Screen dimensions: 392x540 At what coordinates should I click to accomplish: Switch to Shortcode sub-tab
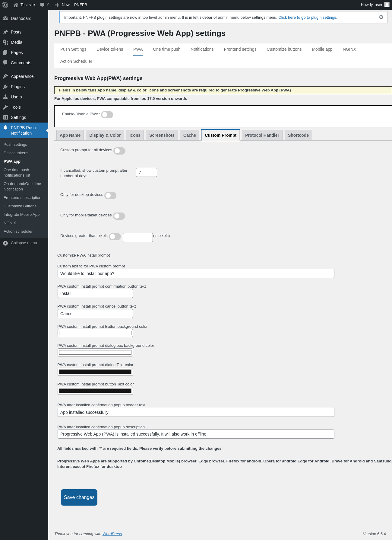(299, 135)
